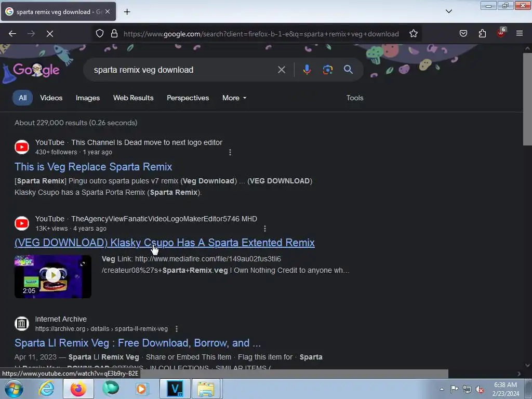Click the archive.org details sparta-ll-remix-veg breadcrumb
Image resolution: width=532 pixels, height=399 pixels.
click(101, 329)
